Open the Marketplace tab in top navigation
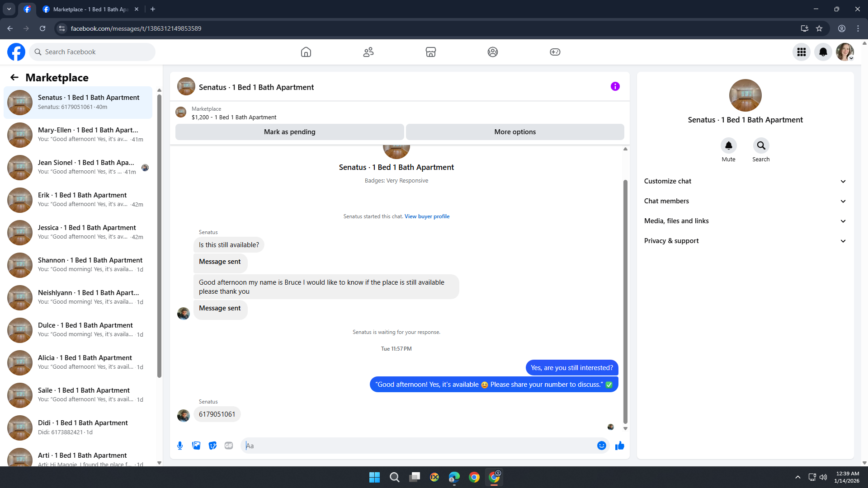Viewport: 868px width, 488px height. [x=430, y=52]
